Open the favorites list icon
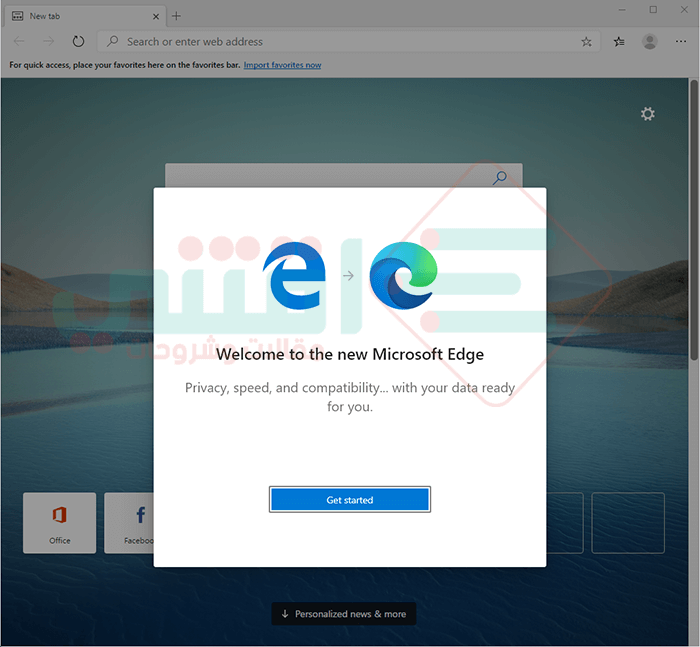The image size is (700, 647). coord(619,42)
